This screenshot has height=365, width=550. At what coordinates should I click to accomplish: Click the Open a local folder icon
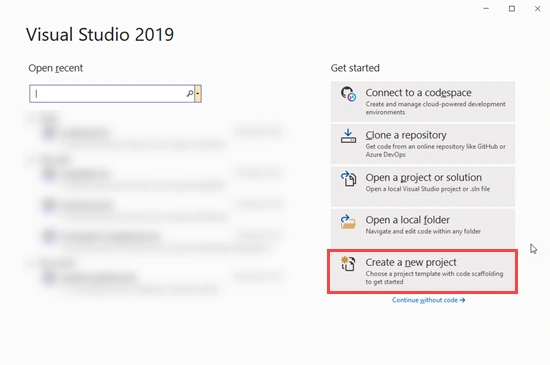tap(348, 222)
